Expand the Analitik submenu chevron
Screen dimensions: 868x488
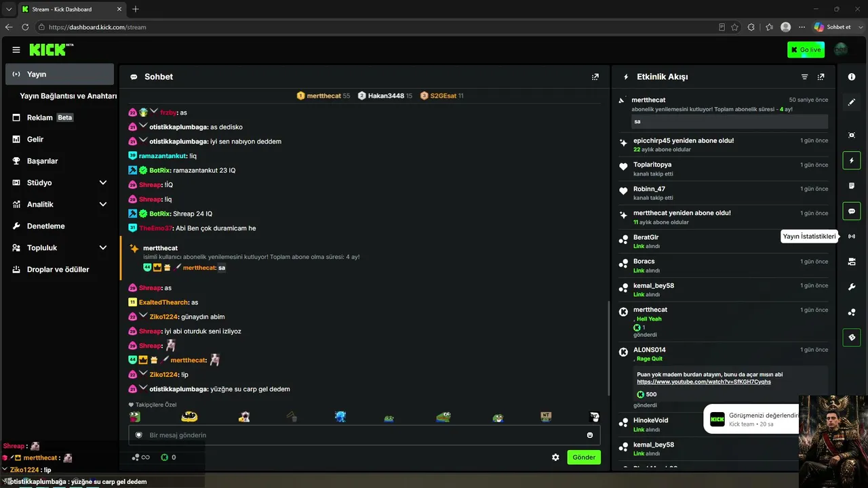click(103, 204)
